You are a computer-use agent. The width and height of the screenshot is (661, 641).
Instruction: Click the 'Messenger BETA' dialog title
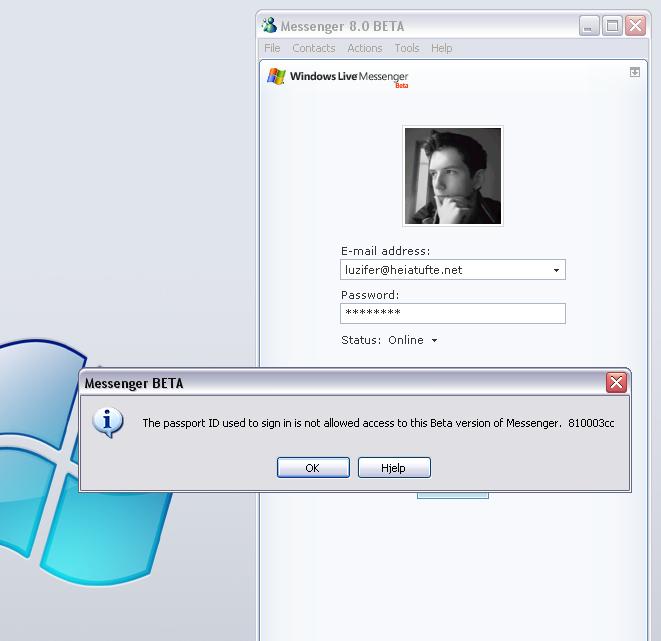(134, 383)
